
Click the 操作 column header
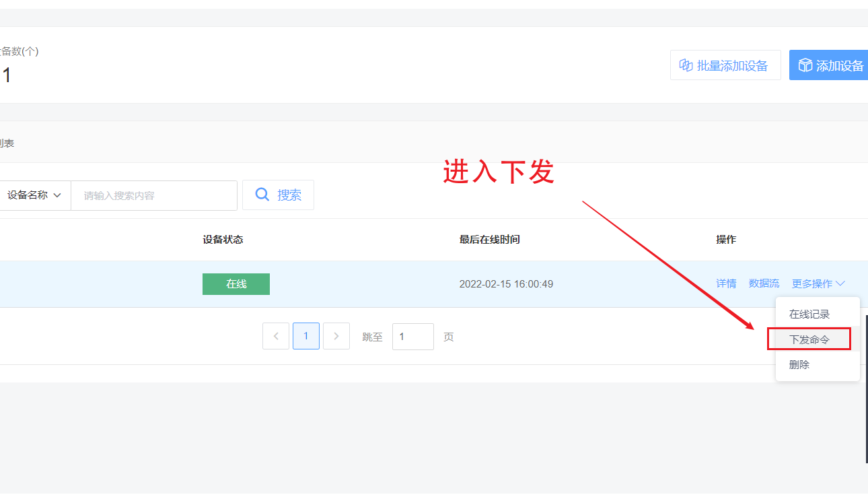click(726, 240)
